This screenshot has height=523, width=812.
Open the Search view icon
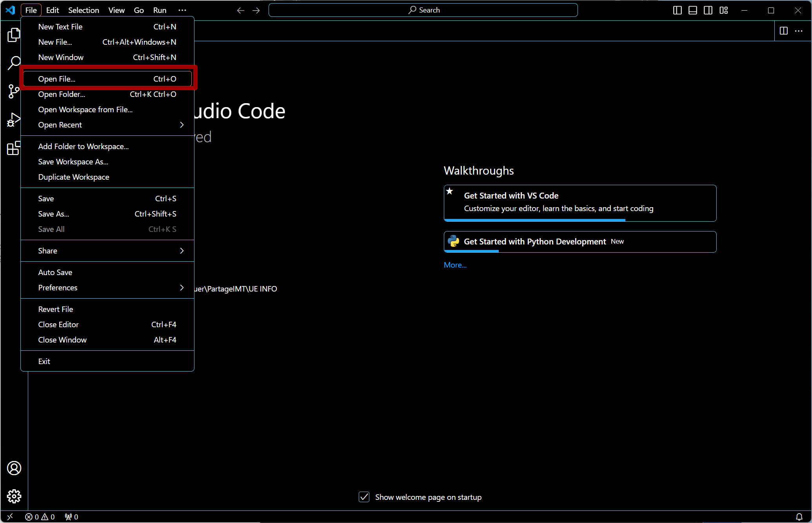point(14,63)
